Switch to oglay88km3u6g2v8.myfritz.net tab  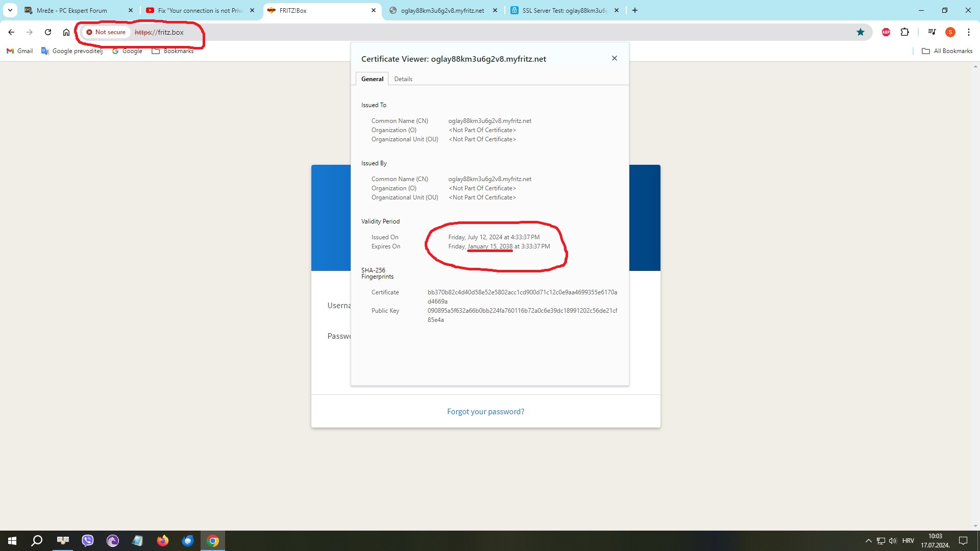coord(442,10)
